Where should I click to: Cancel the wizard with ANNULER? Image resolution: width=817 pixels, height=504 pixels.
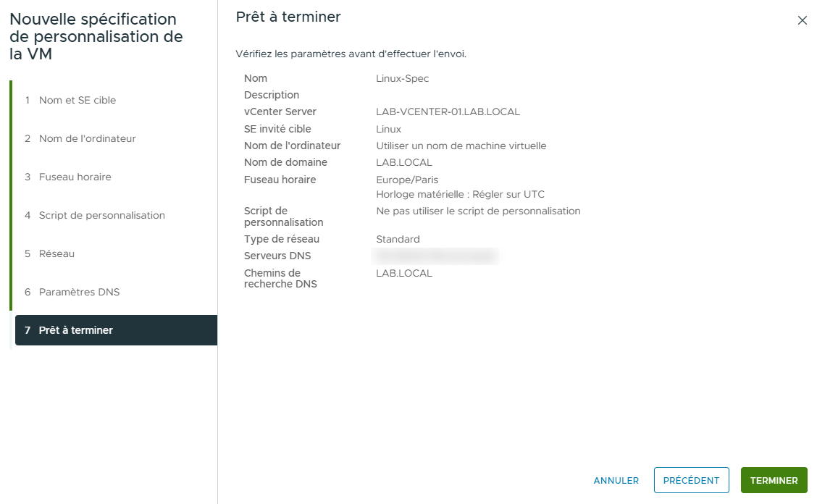click(616, 480)
